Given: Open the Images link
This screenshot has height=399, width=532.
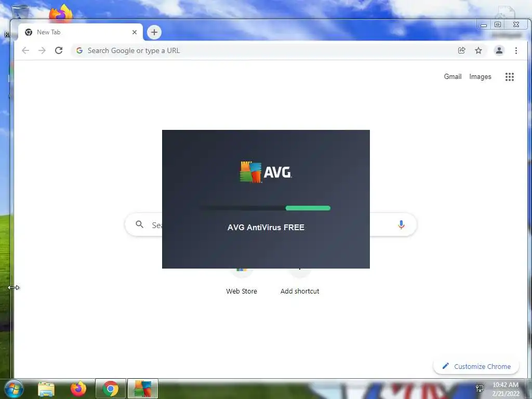Looking at the screenshot, I should [x=480, y=77].
